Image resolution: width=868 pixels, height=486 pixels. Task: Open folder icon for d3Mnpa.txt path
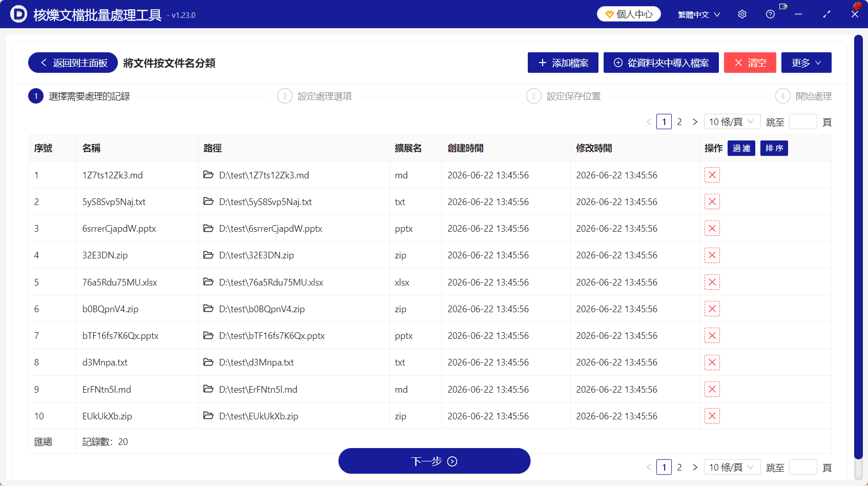pos(208,362)
